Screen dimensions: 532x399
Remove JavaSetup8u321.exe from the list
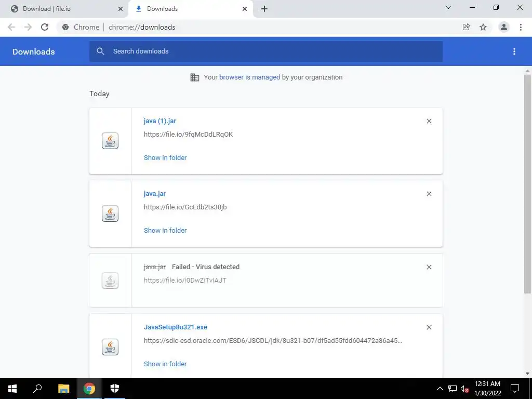(429, 327)
